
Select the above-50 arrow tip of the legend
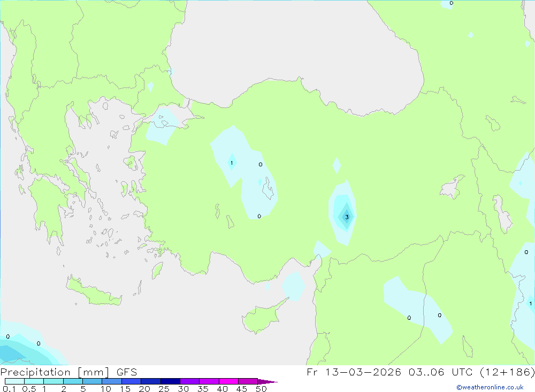pos(267,382)
